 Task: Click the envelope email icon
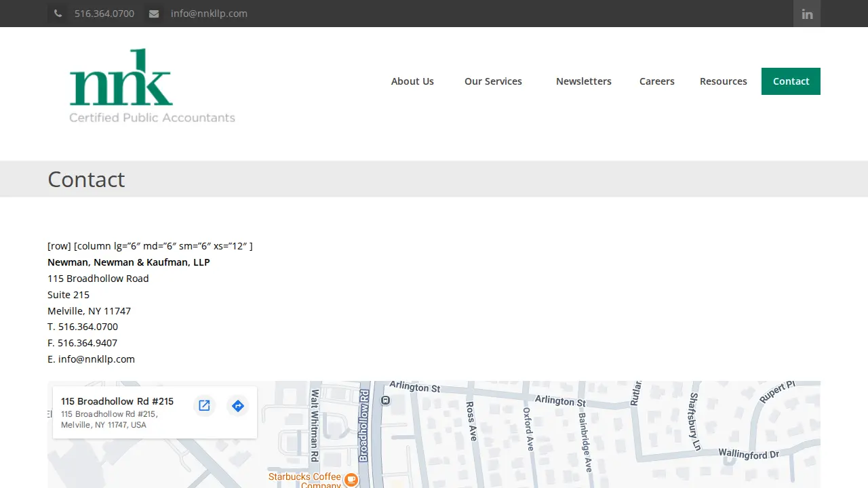point(154,14)
